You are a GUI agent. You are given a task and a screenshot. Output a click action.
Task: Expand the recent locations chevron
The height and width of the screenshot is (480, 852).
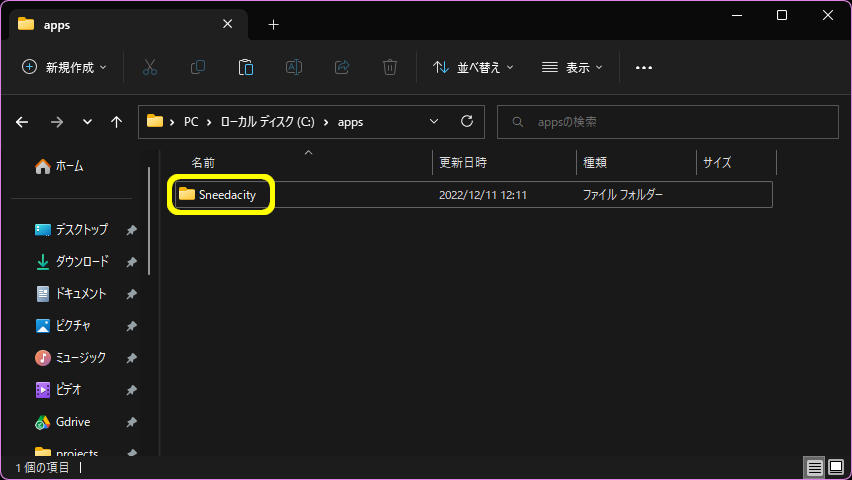click(x=87, y=122)
